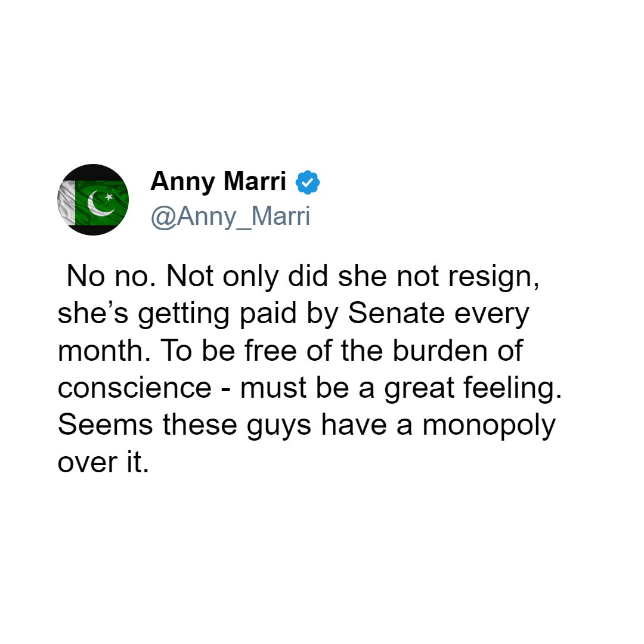Screen dimensions: 644x644
Task: Click the white stripe of the flag avatar
Action: (x=67, y=203)
